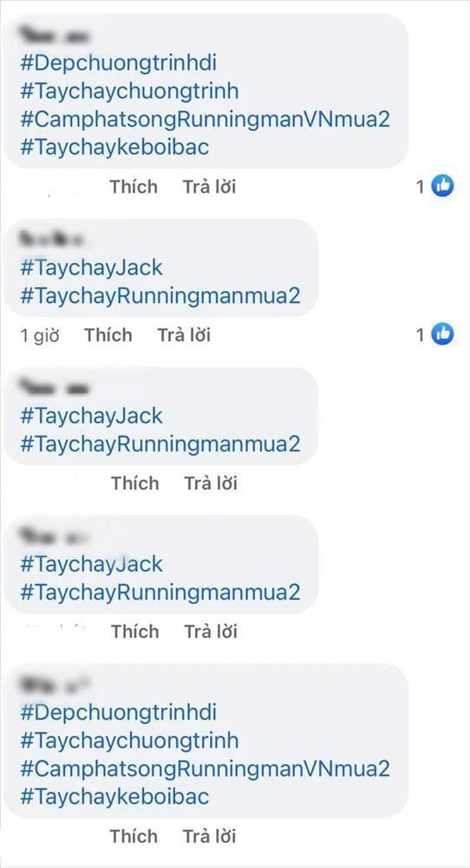Like the comment posted '1 giờ' ago

click(x=108, y=335)
